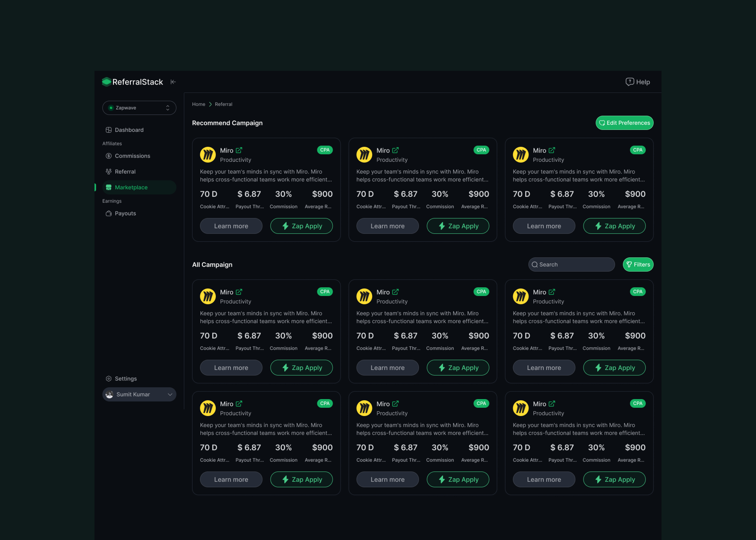Collapse the sidebar using the arrow icon
Screen dimensions: 756x540
[173, 82]
